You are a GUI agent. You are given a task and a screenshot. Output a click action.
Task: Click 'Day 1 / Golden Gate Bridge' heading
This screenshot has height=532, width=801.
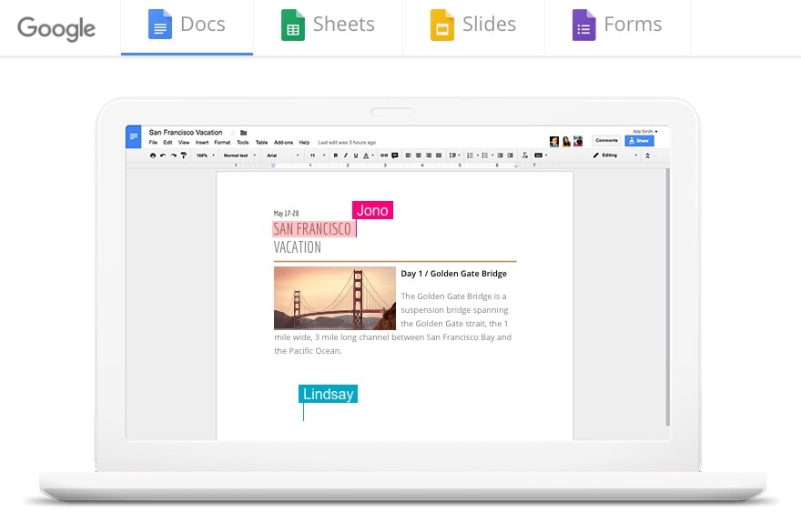coord(453,274)
